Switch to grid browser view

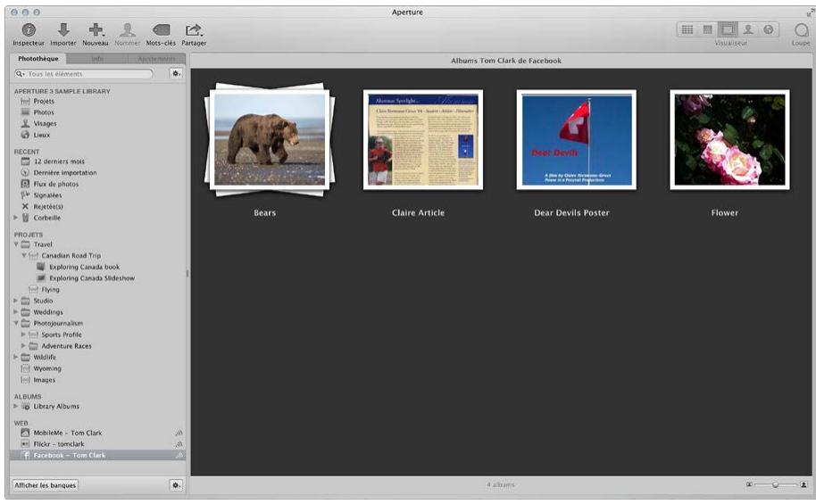(x=687, y=29)
